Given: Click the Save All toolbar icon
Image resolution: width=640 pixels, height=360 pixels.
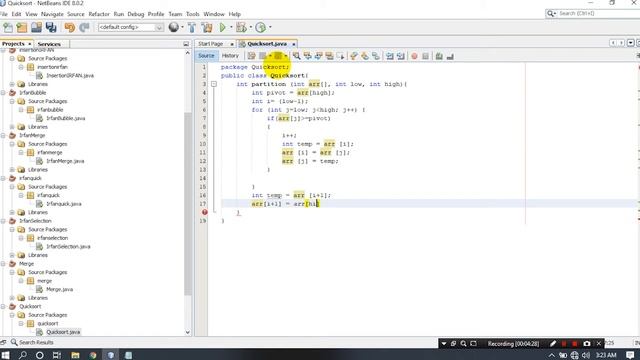Looking at the screenshot, I should [x=51, y=27].
